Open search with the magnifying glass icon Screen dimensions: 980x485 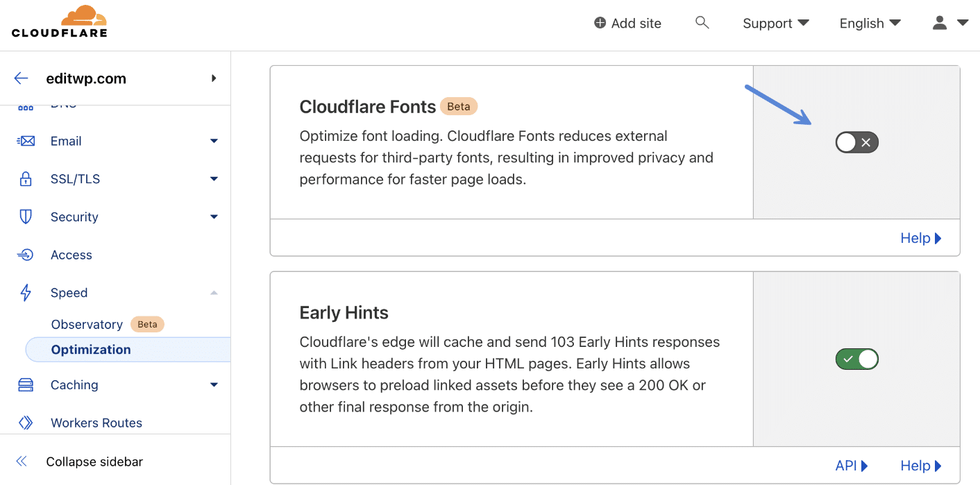click(x=702, y=22)
